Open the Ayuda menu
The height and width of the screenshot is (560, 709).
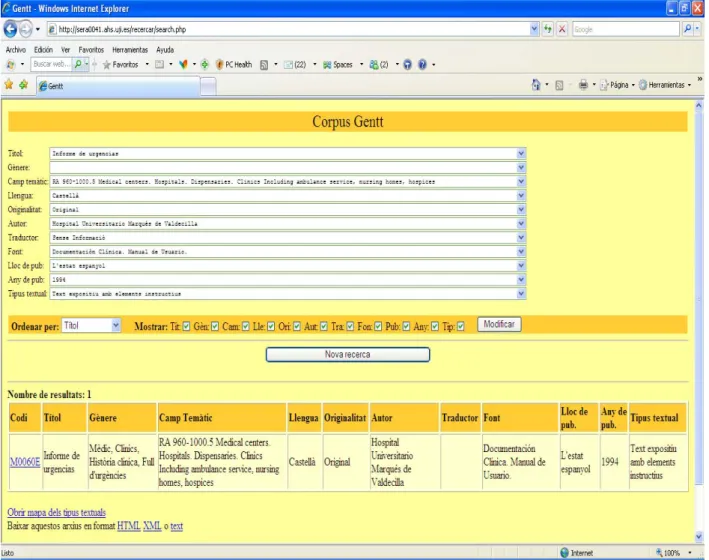165,50
